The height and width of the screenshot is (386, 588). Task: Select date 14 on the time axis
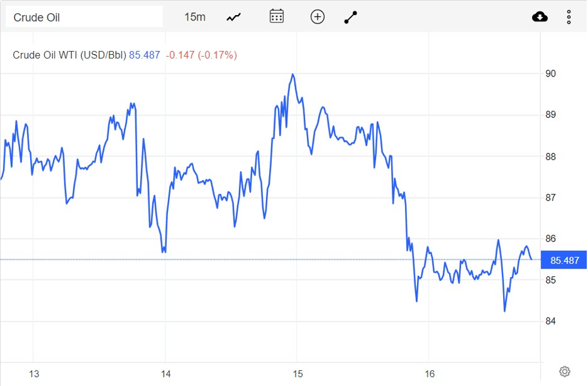click(165, 374)
